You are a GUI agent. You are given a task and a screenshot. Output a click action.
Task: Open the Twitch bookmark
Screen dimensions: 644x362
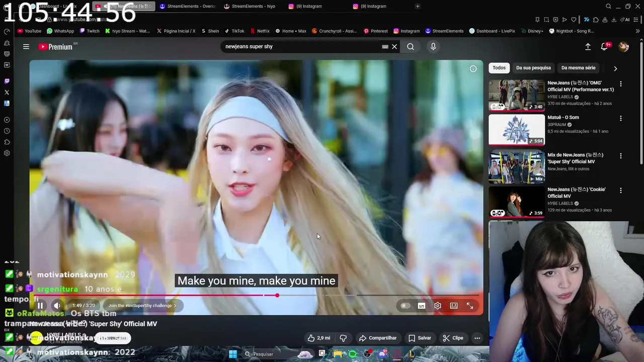click(89, 31)
